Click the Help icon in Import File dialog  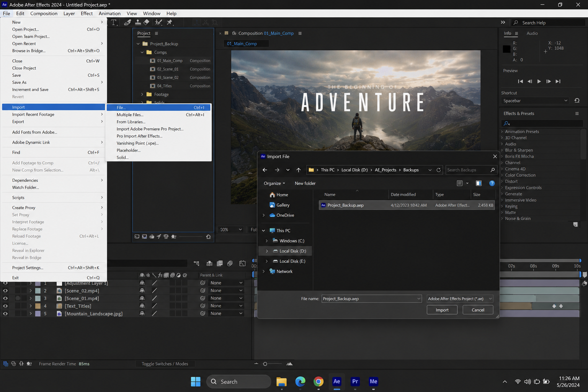(492, 183)
